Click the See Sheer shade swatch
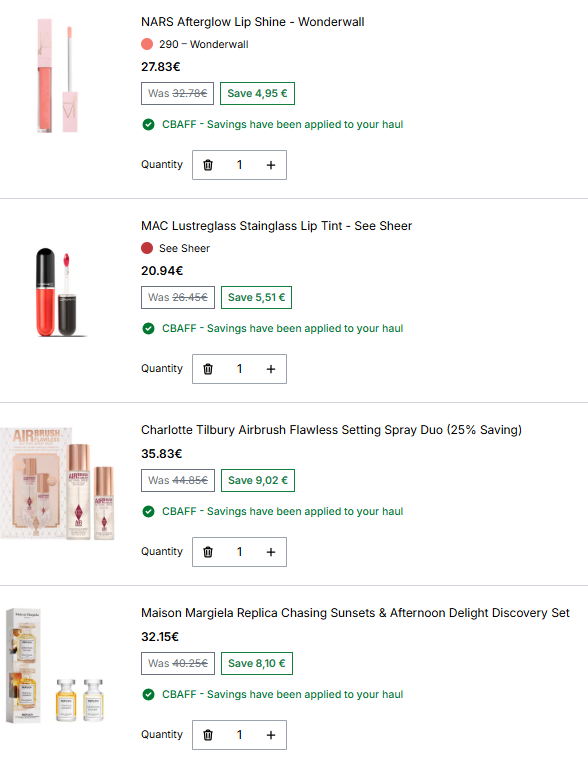Image resolution: width=588 pixels, height=765 pixels. pyautogui.click(x=147, y=248)
